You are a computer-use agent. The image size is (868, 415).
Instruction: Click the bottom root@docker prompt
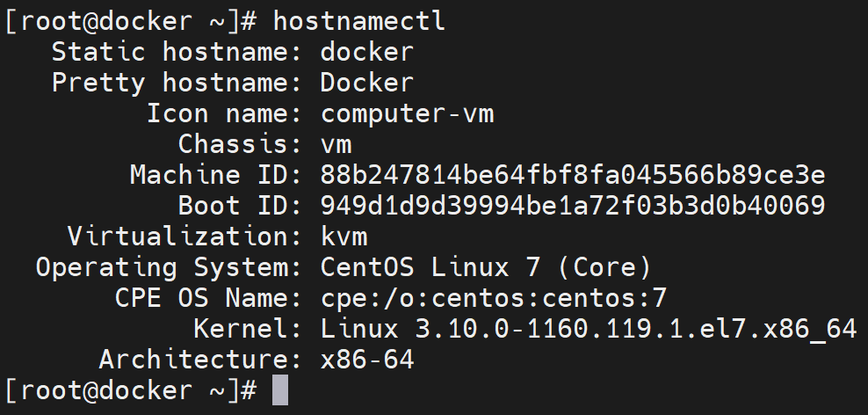click(x=130, y=390)
